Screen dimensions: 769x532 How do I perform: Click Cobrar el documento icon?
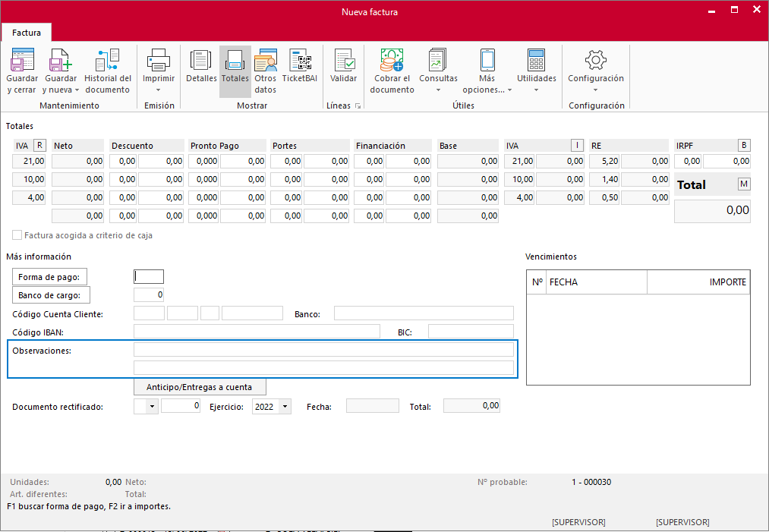(392, 59)
